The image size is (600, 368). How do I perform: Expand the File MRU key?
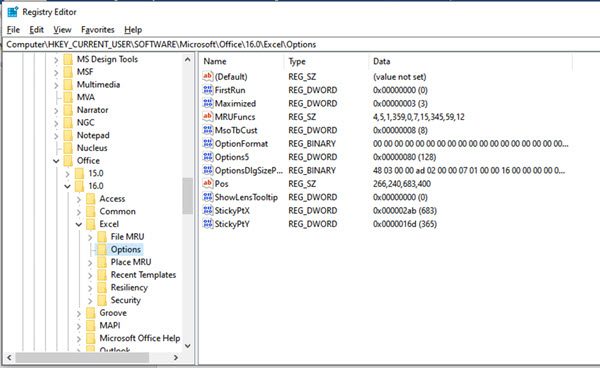pyautogui.click(x=90, y=237)
